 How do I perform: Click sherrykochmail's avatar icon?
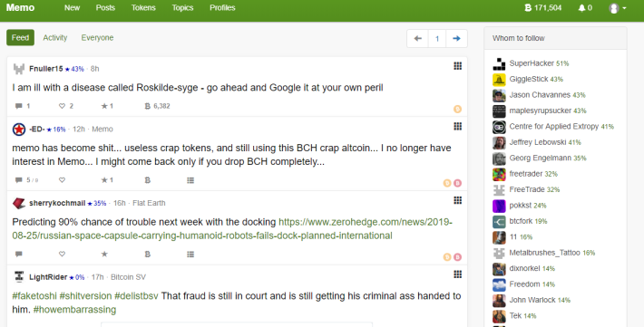[x=19, y=203]
